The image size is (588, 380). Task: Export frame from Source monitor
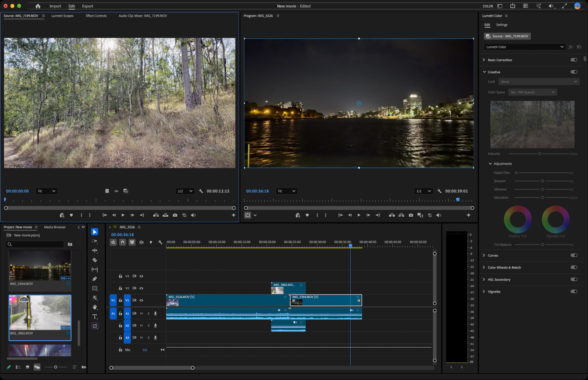175,215
